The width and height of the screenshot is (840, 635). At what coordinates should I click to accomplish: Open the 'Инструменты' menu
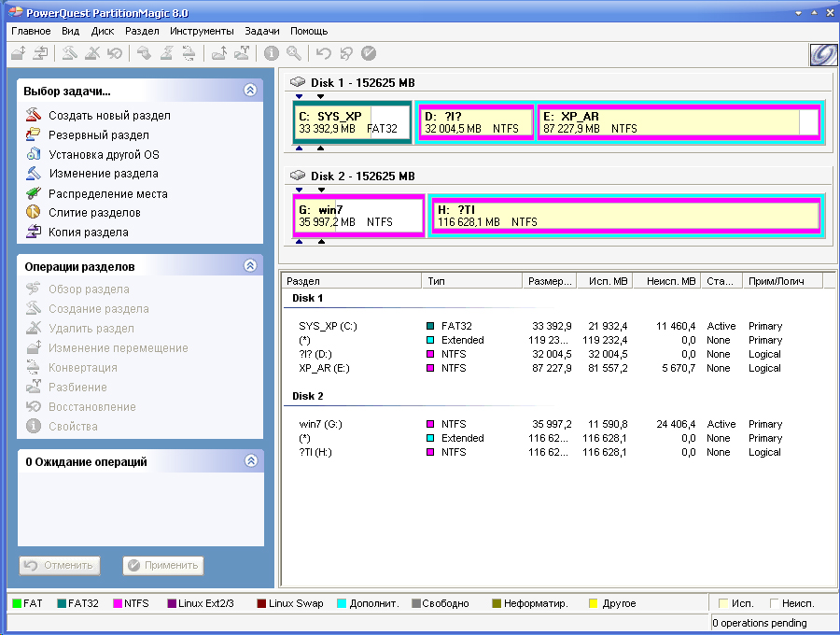202,31
